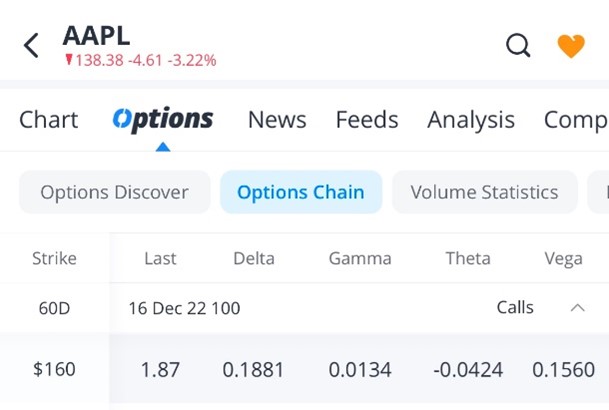Image resolution: width=609 pixels, height=410 pixels.
Task: Select the Options tab
Action: [x=163, y=120]
